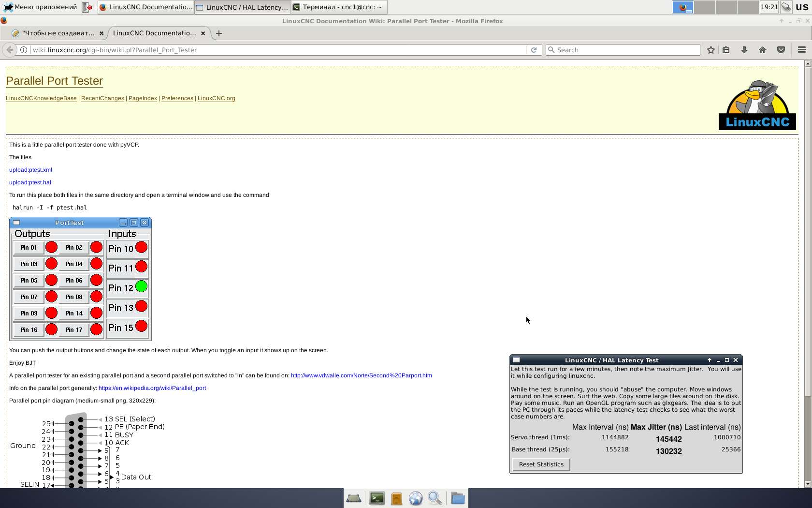Open the "Меню приложений" applications menu

pos(40,7)
